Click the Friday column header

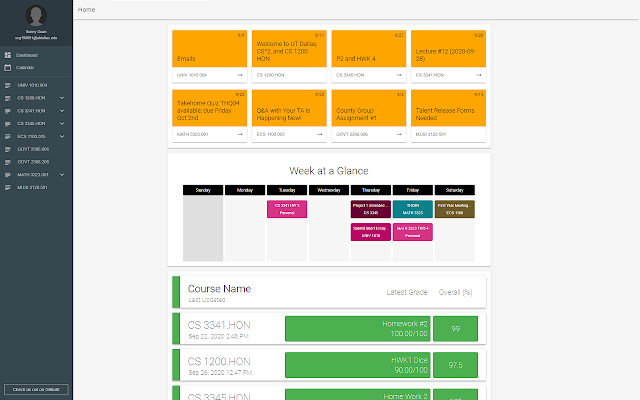click(413, 190)
